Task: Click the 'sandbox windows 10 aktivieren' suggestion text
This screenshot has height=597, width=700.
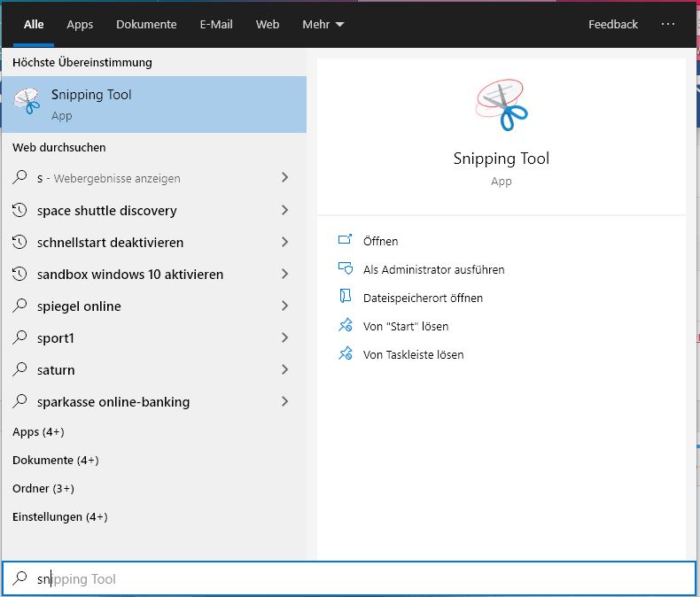Action: pos(130,274)
